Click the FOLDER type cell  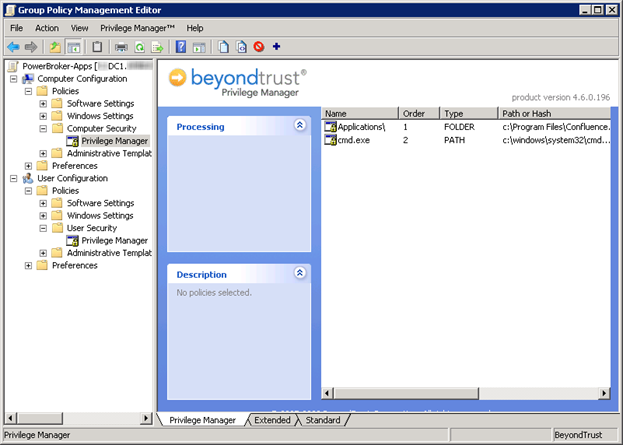click(459, 127)
